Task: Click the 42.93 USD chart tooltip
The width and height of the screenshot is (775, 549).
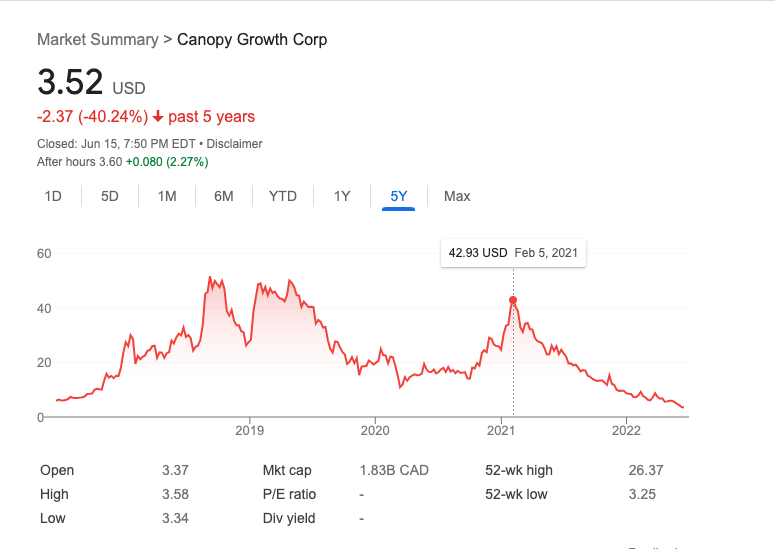Action: [x=513, y=253]
